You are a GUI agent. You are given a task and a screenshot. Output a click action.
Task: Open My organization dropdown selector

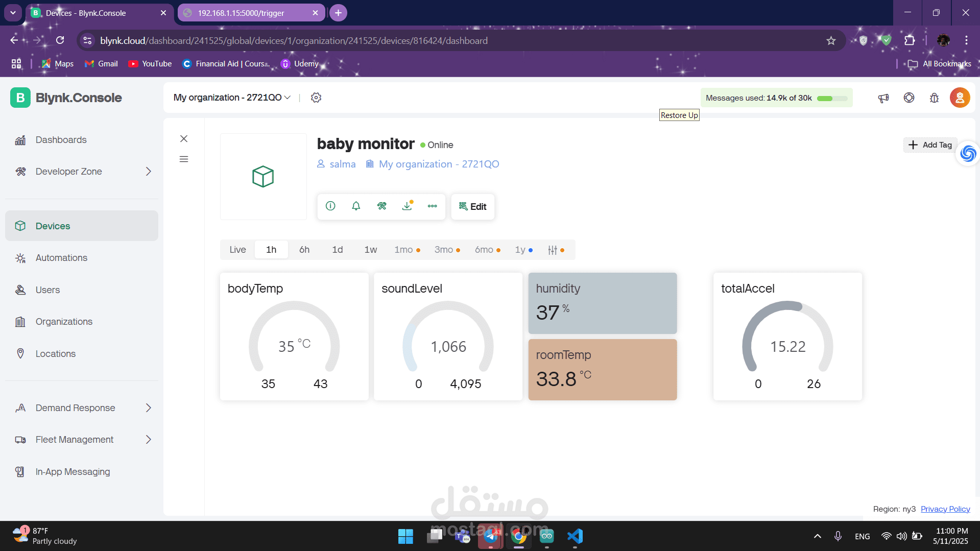[232, 98]
